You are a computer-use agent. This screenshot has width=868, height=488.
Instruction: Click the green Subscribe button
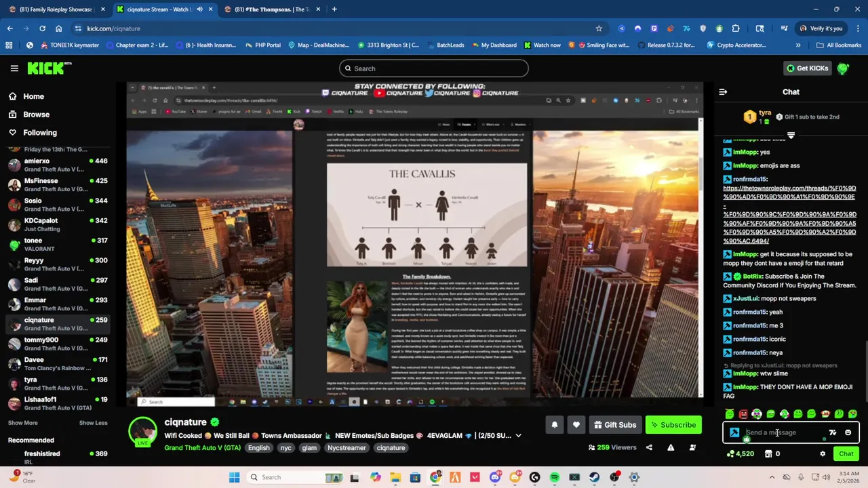coord(673,425)
